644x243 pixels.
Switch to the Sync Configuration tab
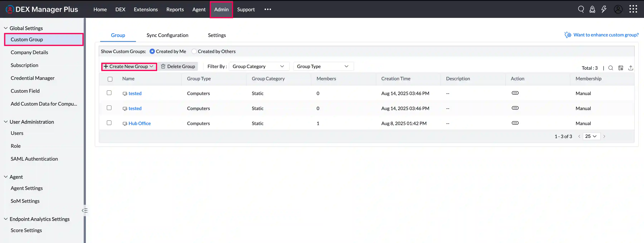click(167, 35)
